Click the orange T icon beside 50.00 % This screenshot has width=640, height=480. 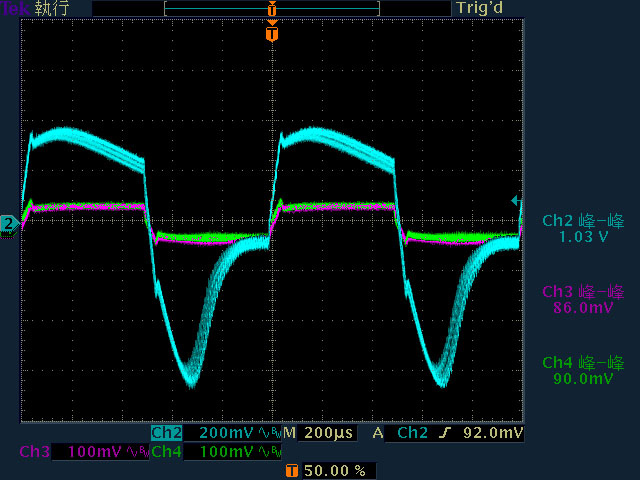coord(291,471)
